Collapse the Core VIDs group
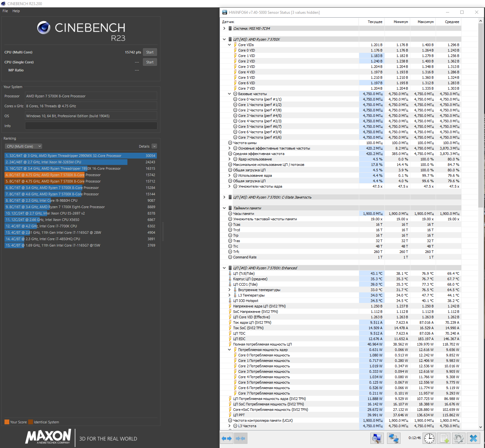The width and height of the screenshot is (485, 448). click(x=229, y=45)
